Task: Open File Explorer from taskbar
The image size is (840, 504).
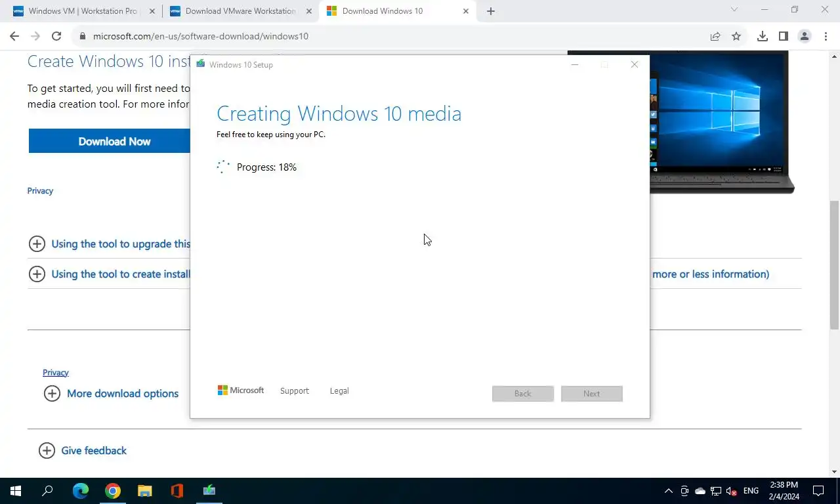Action: coord(145,491)
